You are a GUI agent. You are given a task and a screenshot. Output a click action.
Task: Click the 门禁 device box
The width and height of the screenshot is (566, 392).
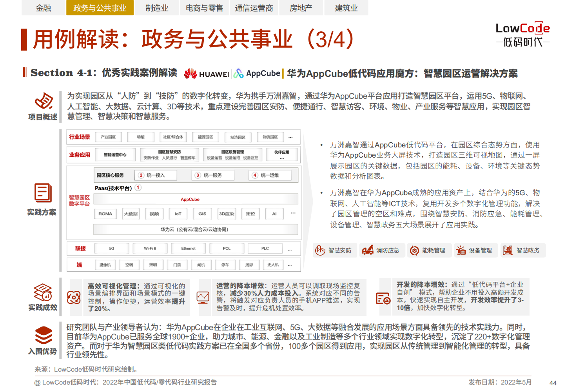177,265
